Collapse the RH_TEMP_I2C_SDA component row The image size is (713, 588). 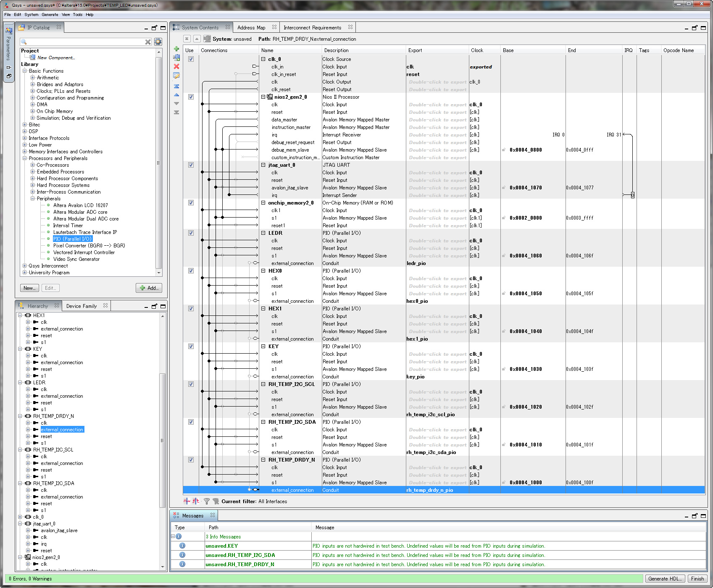click(x=263, y=422)
